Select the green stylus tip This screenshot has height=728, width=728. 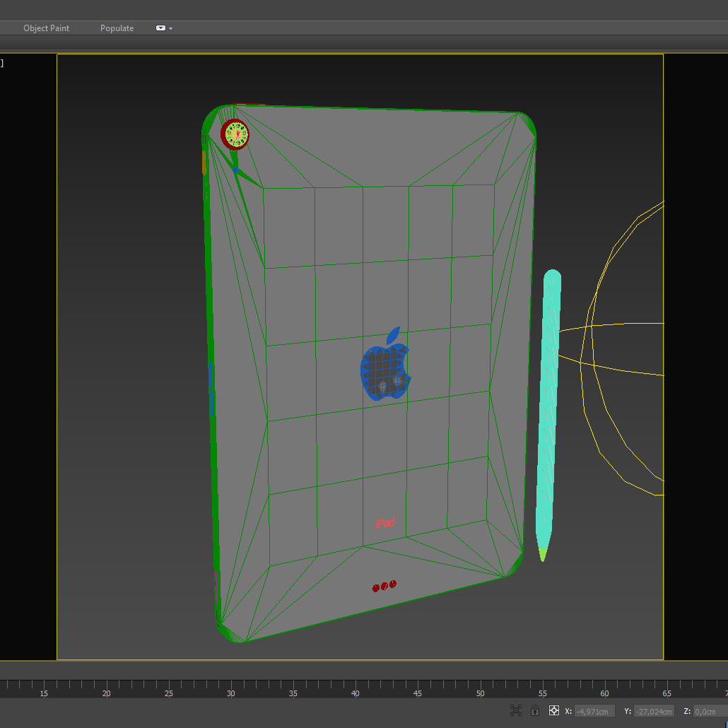click(x=543, y=554)
